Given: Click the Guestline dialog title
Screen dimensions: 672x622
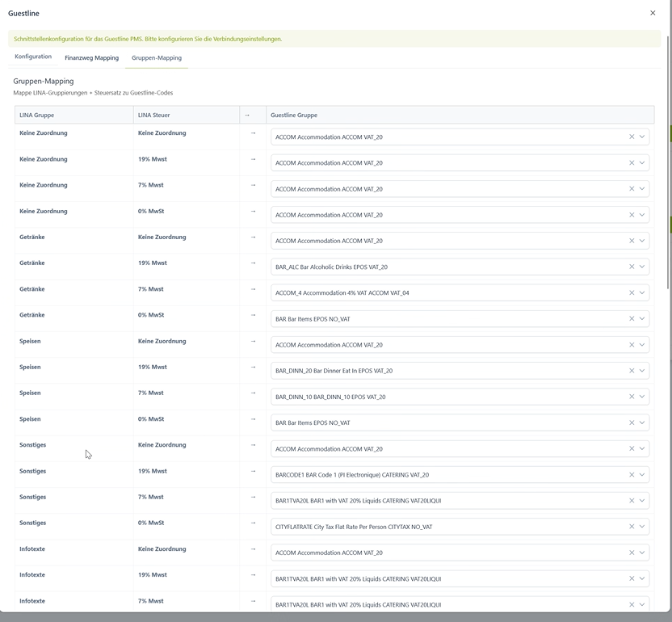Looking at the screenshot, I should pyautogui.click(x=23, y=13).
